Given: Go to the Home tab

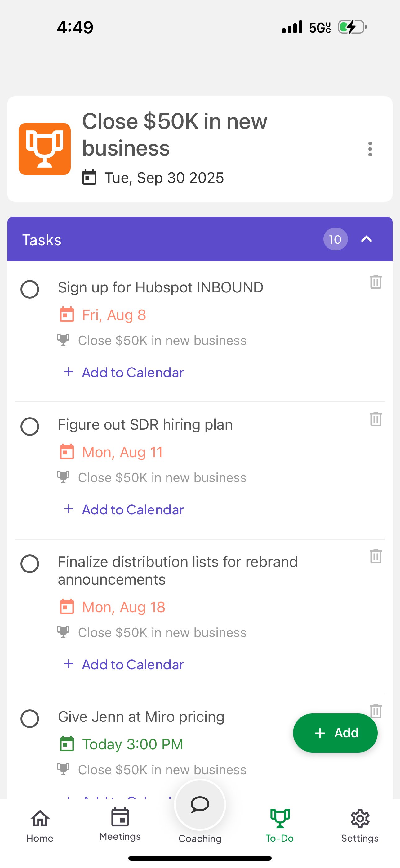Looking at the screenshot, I should [x=40, y=825].
